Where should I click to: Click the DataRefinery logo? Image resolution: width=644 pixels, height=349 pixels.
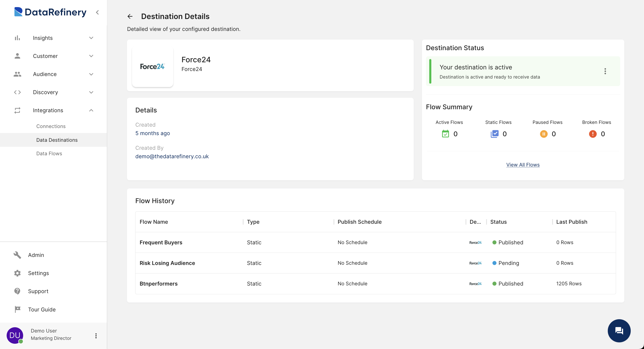pyautogui.click(x=50, y=12)
